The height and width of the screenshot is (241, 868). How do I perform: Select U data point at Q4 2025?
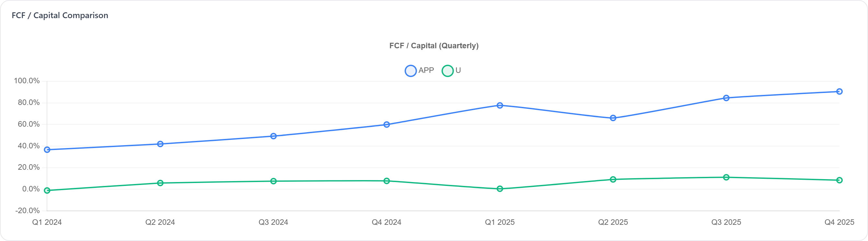839,180
